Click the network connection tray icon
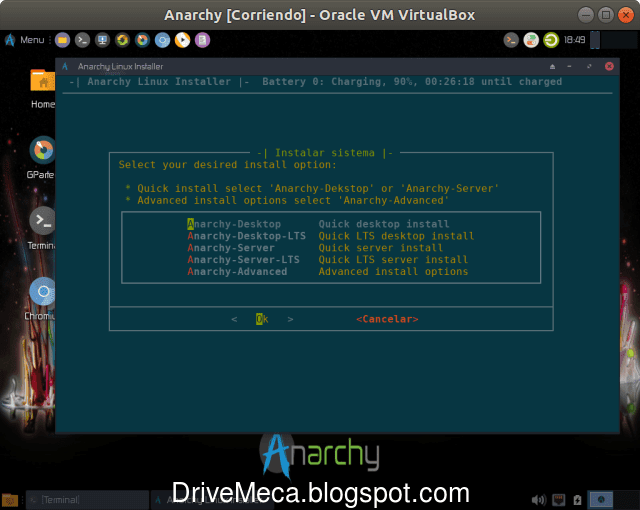Screen dimensions: 640x510 (x=558, y=500)
